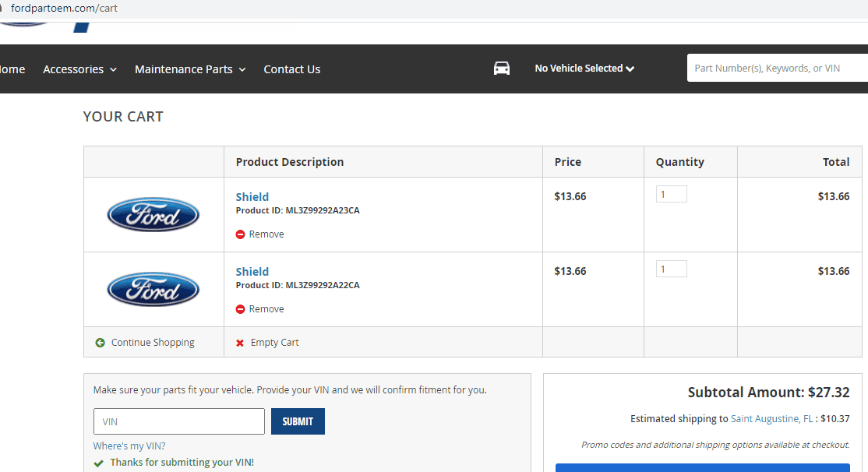Open second Shield product link
The image size is (868, 472).
(x=252, y=272)
